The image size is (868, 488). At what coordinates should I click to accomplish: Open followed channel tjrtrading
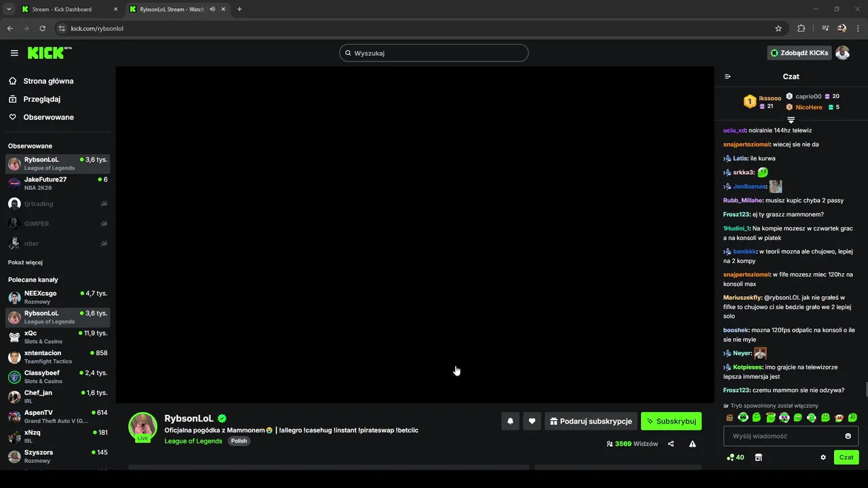(x=58, y=203)
